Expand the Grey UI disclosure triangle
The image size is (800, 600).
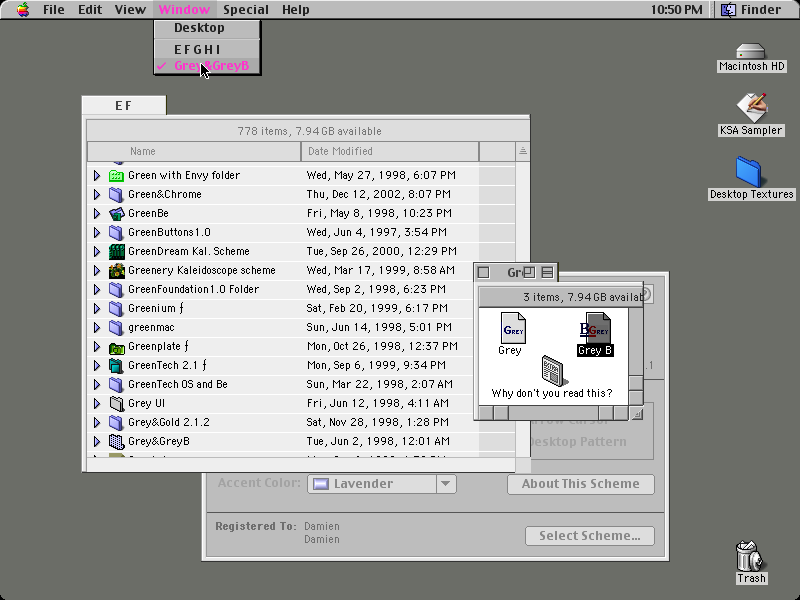click(x=97, y=404)
